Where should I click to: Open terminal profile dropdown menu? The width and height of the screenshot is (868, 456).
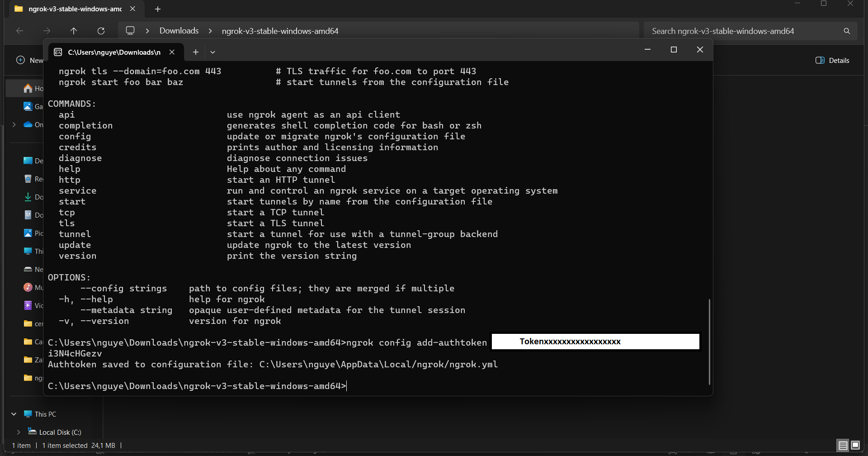(212, 52)
